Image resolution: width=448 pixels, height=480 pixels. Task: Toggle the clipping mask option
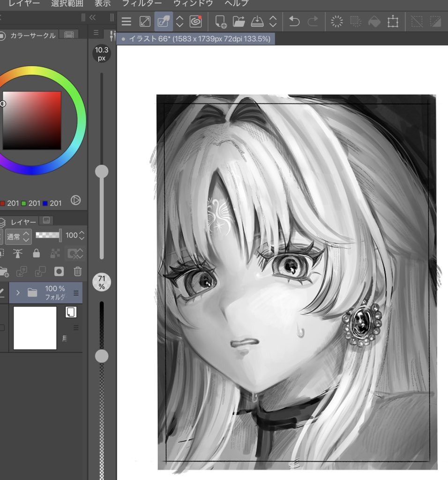2,253
